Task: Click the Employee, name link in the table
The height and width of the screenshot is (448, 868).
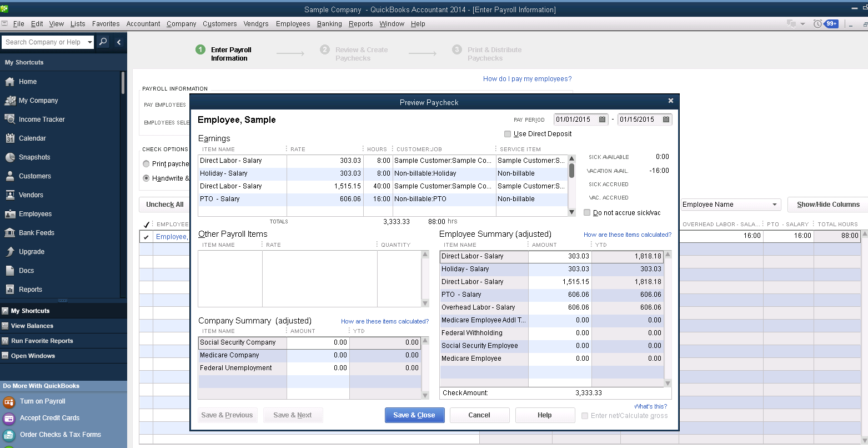Action: click(x=172, y=237)
